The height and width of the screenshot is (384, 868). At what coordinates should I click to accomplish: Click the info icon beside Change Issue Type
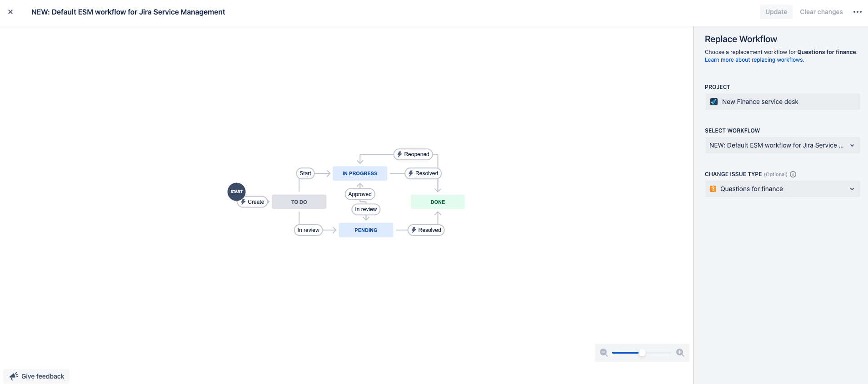793,174
